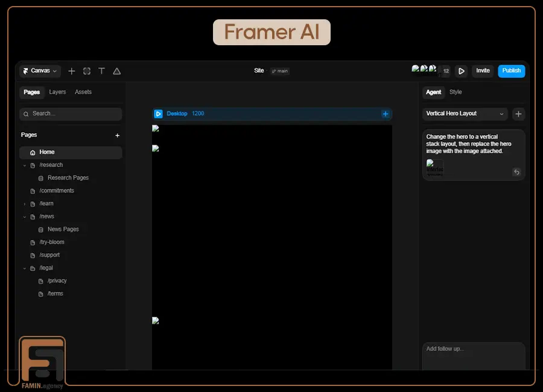Click the agent prompt message text
This screenshot has width=543, height=392.
coord(469,144)
